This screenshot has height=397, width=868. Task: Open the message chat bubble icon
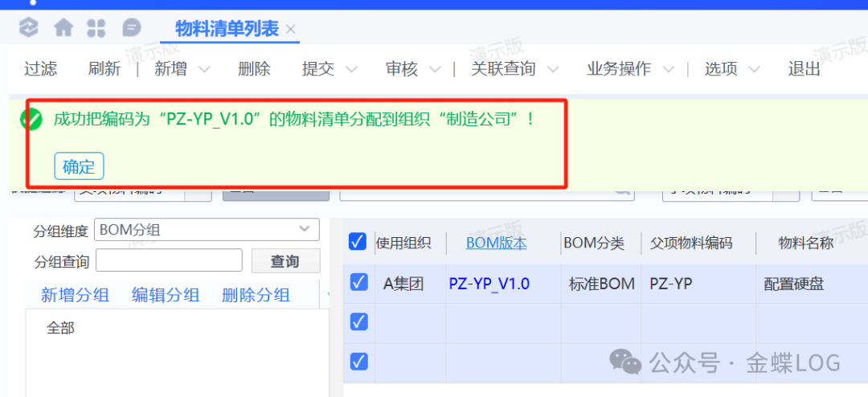coord(131,28)
